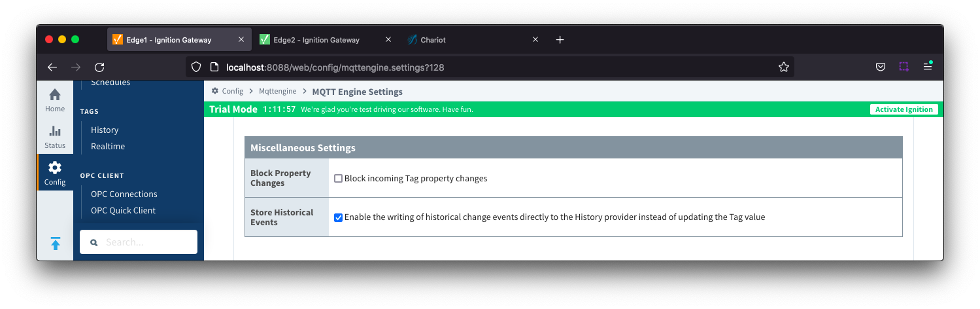
Task: Close the Edge2 - Ignition Gateway tab
Action: pyautogui.click(x=388, y=40)
